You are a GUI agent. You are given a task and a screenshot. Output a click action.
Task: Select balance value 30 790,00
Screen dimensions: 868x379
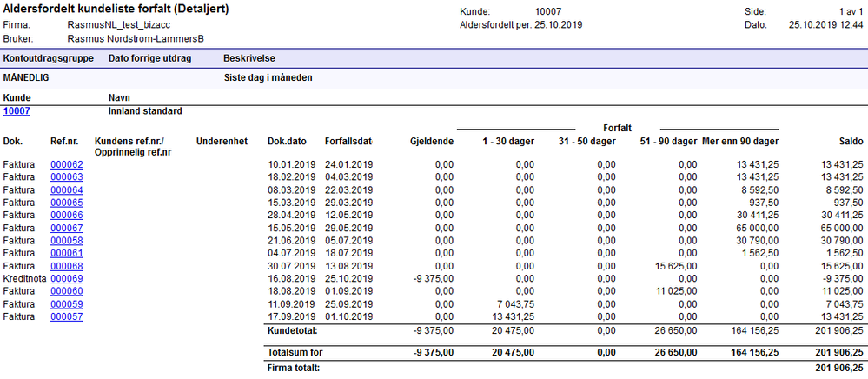coord(842,241)
